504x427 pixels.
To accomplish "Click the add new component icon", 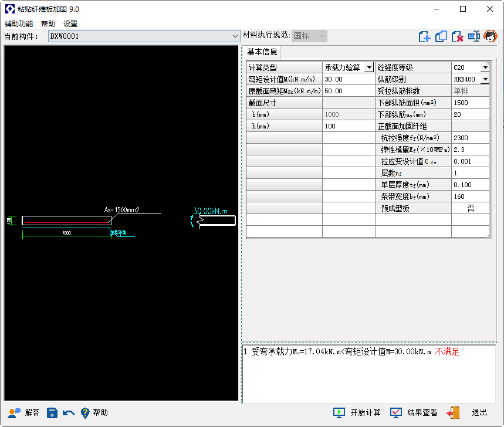I will pyautogui.click(x=425, y=36).
